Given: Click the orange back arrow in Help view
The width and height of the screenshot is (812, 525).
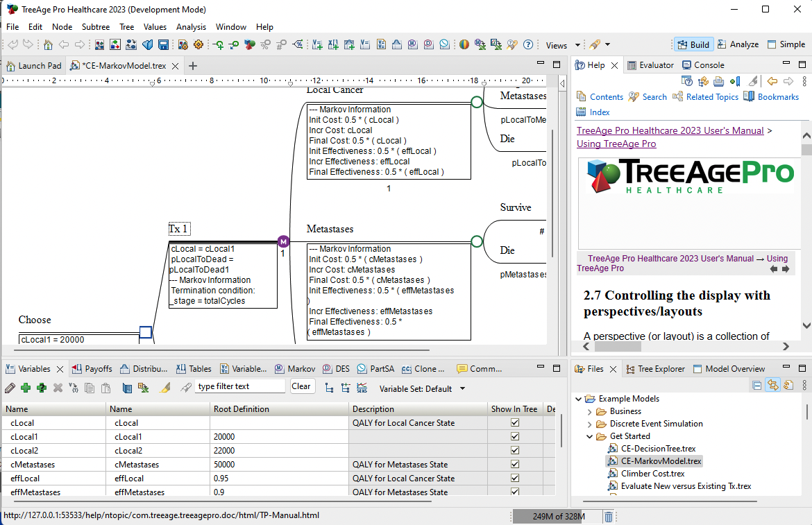Looking at the screenshot, I should point(772,81).
